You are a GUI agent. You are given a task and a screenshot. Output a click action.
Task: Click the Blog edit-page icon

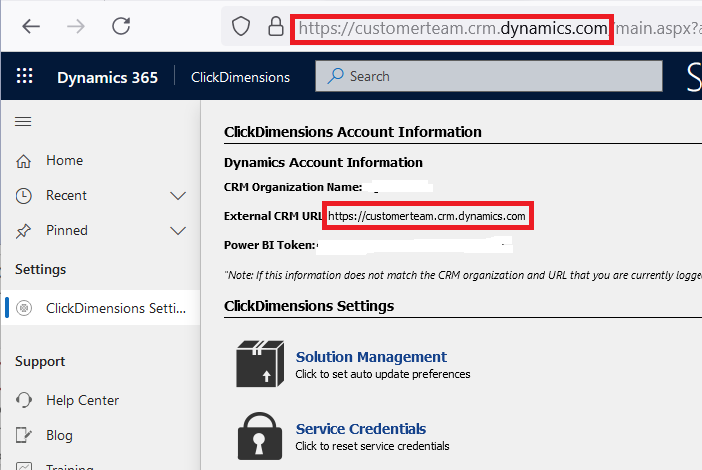click(x=23, y=435)
